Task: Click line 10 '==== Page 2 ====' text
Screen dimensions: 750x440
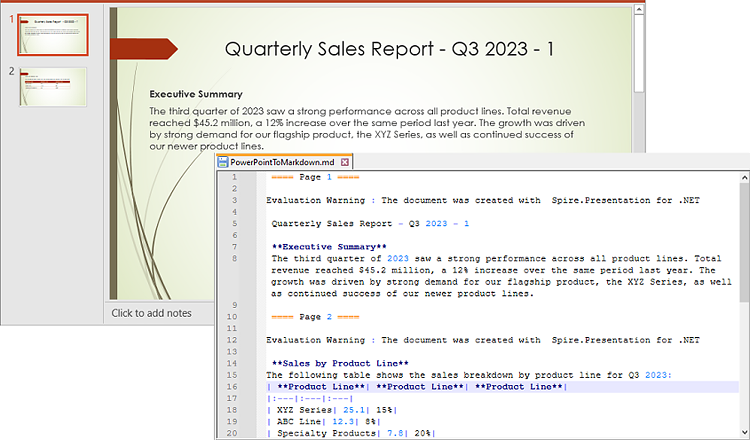Action: (315, 317)
